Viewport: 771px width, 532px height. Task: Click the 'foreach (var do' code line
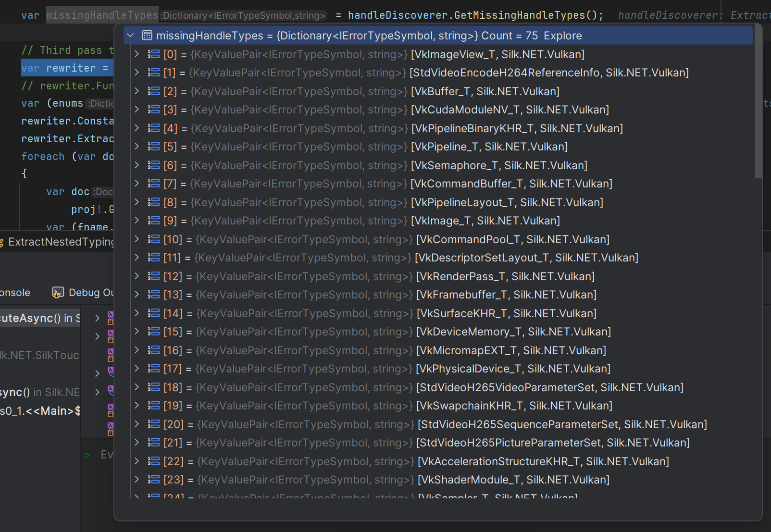pyautogui.click(x=67, y=157)
